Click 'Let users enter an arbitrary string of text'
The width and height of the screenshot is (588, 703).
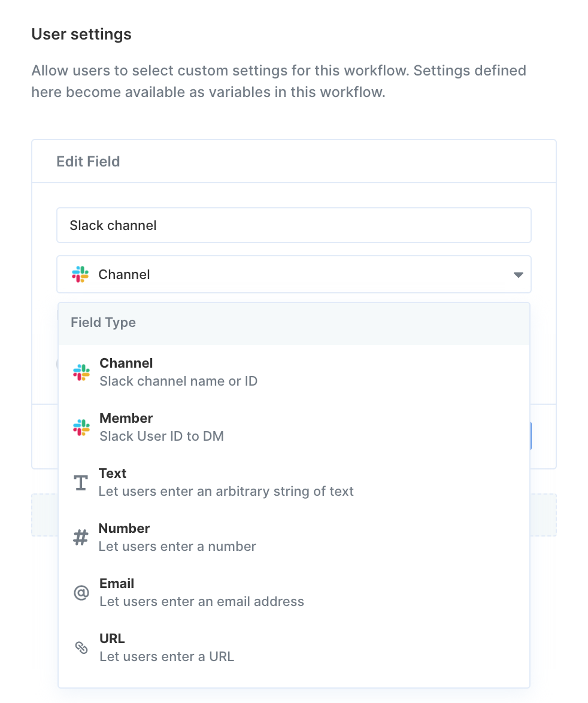[226, 492]
